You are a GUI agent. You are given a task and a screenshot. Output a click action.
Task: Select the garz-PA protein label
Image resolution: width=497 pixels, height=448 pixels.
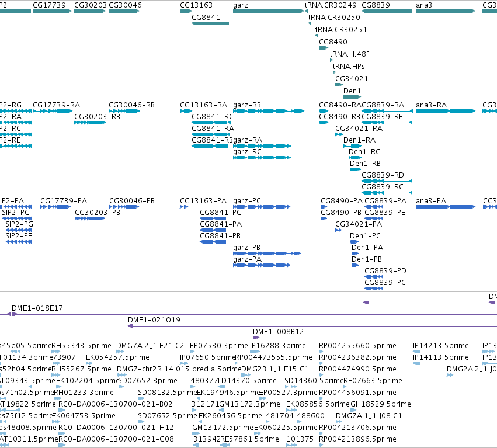tap(247, 259)
